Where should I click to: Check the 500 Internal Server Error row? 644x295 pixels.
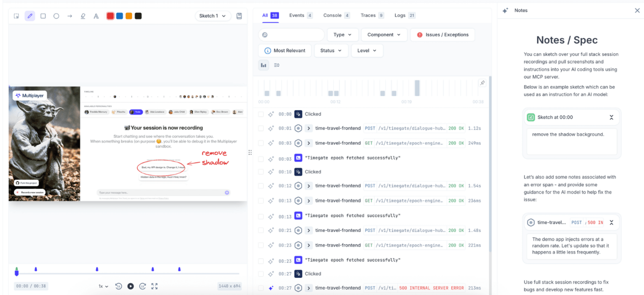[261, 288]
